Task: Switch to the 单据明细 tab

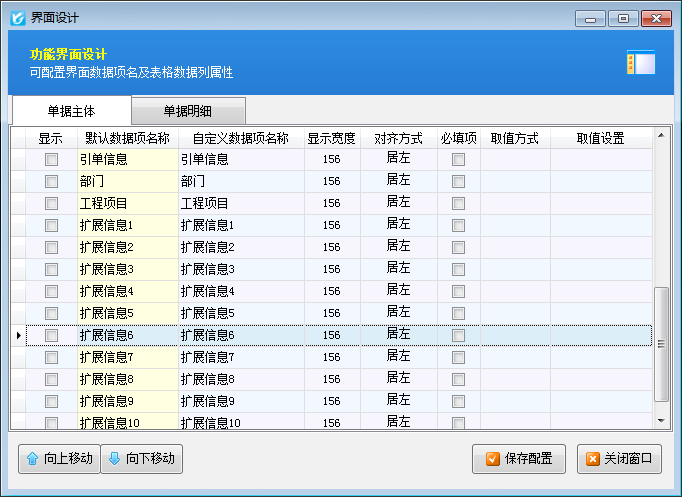Action: pyautogui.click(x=188, y=111)
